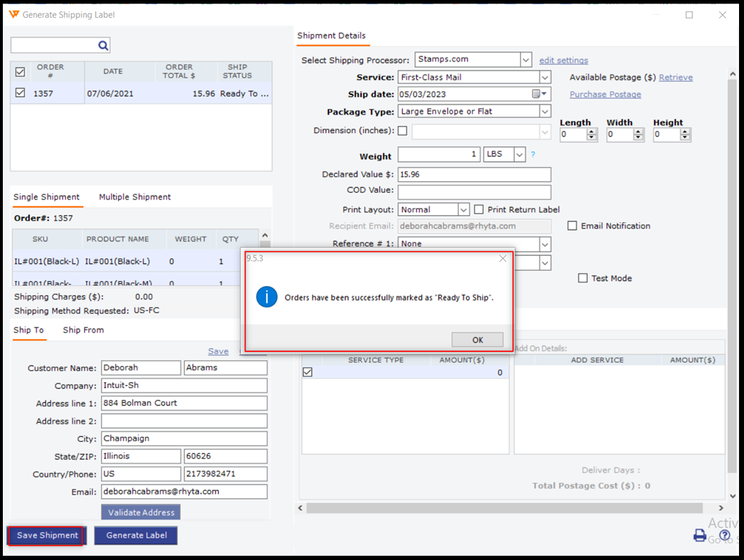The image size is (744, 560).
Task: Open the ship date calendar picker
Action: pyautogui.click(x=539, y=94)
